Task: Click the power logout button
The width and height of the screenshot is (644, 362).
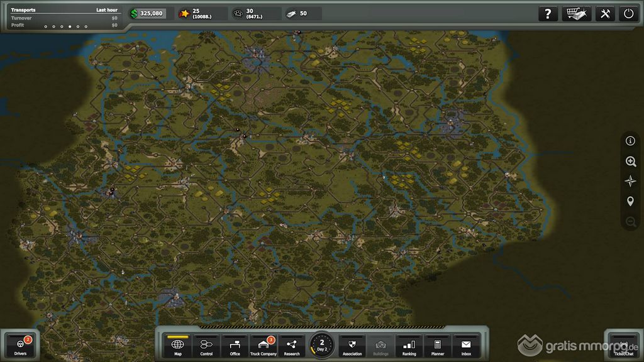Action: coord(628,14)
